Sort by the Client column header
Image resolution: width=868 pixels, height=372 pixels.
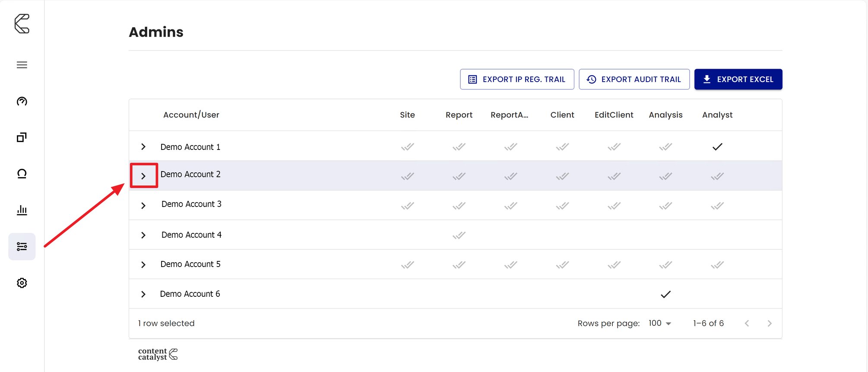click(x=562, y=115)
